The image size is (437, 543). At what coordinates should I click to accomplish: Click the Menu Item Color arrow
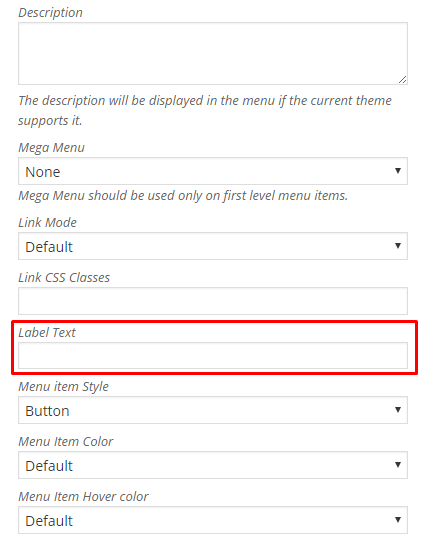click(x=398, y=465)
